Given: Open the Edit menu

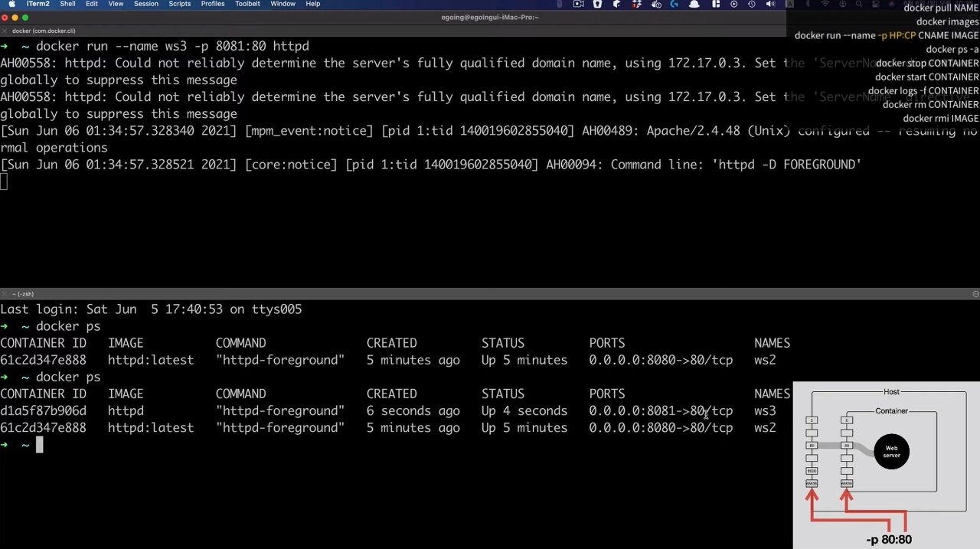Looking at the screenshot, I should click(x=92, y=4).
